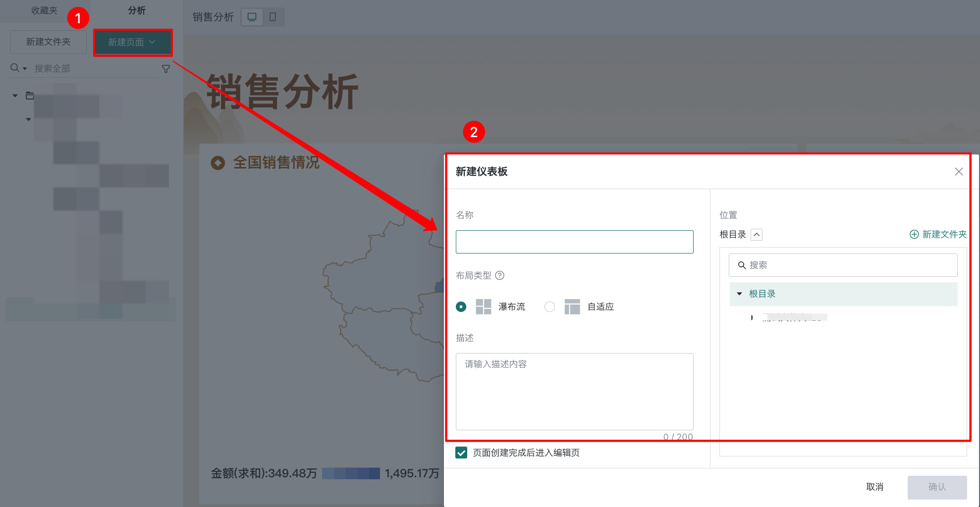Collapse the 根目录 location selector
Viewport: 980px width, 507px height.
(757, 234)
